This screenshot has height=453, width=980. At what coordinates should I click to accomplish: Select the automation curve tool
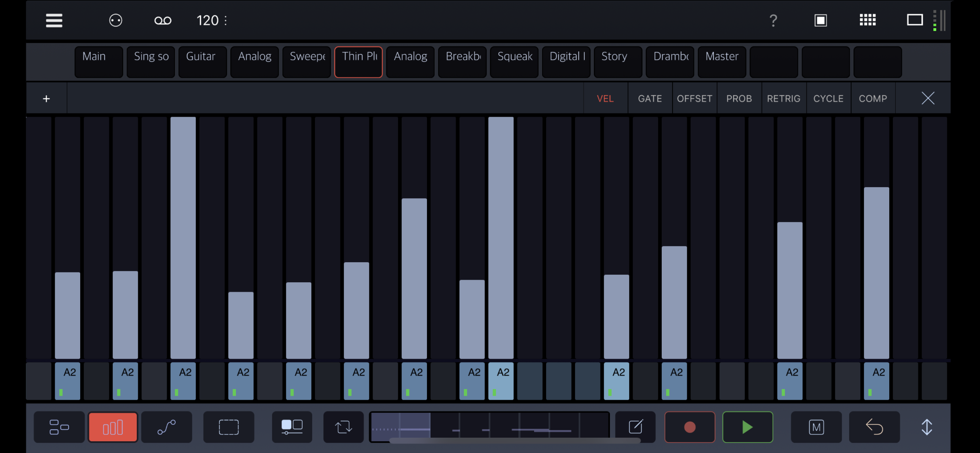[167, 427]
